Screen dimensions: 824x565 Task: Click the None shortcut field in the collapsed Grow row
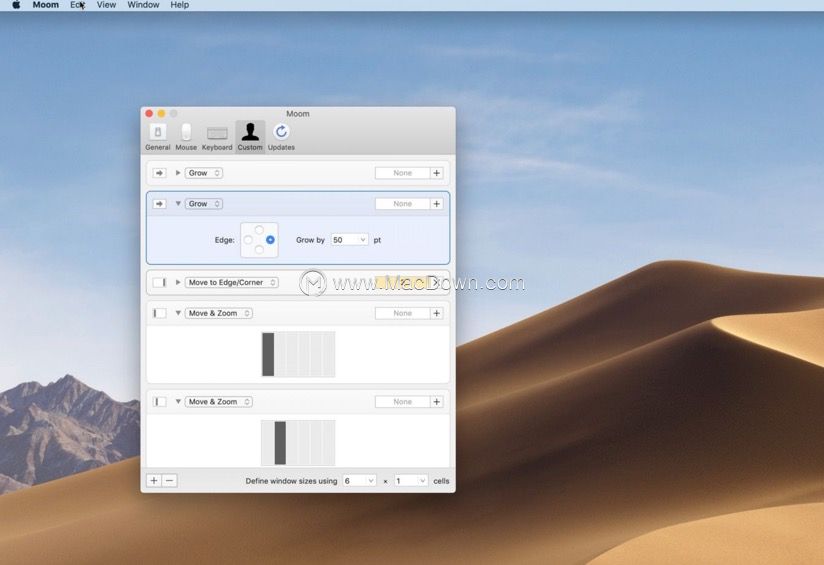pos(403,173)
